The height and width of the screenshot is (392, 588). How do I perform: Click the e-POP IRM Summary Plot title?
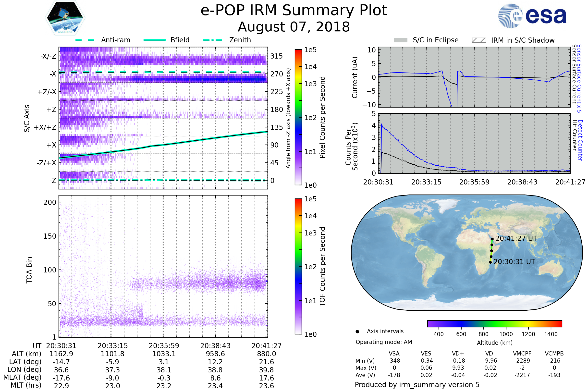294,11
